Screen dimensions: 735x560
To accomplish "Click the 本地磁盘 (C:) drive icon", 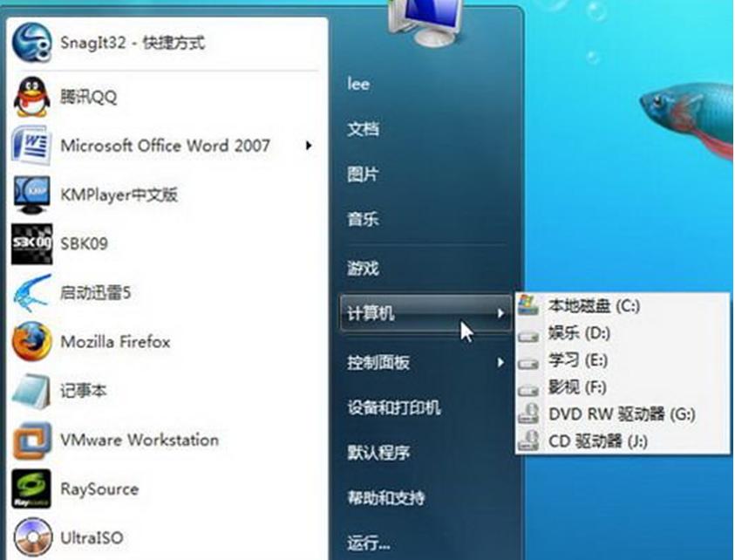I will (528, 305).
